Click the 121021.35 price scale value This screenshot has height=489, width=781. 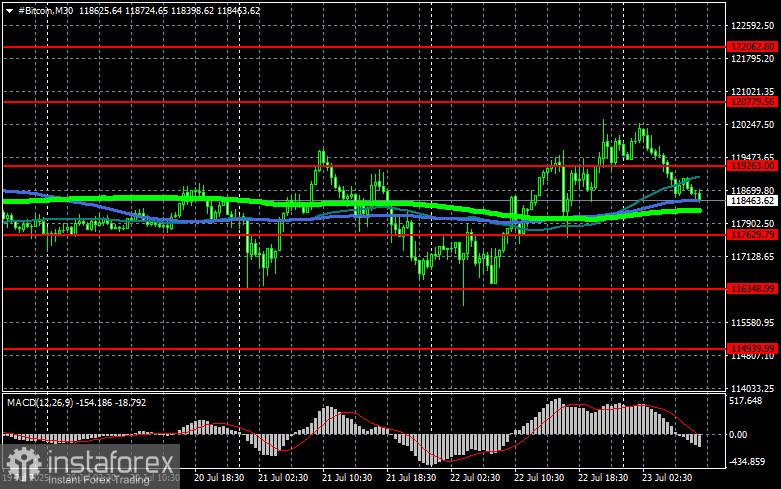[753, 92]
